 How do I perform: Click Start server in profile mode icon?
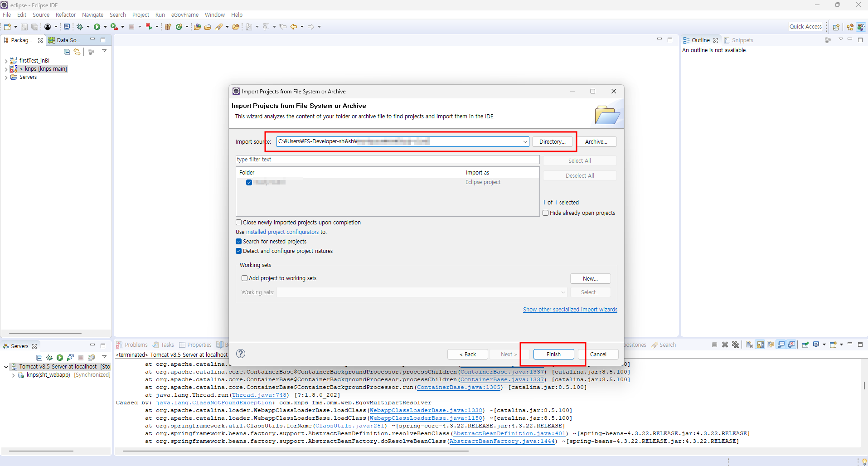[x=70, y=358]
